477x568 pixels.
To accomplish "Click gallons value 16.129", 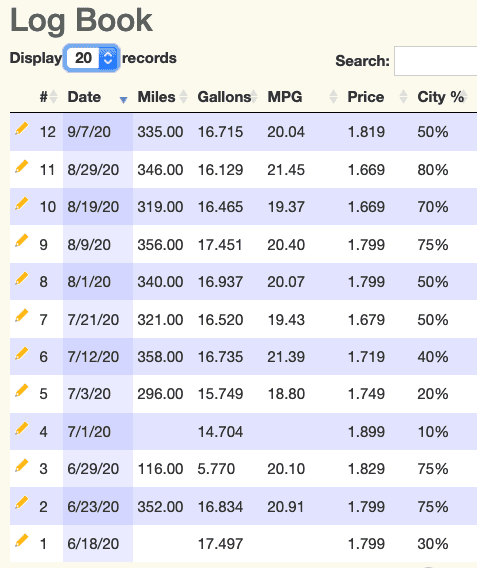I will pos(220,170).
